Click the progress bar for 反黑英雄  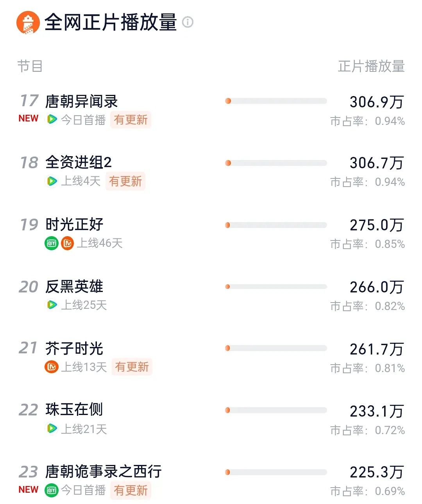coord(276,287)
